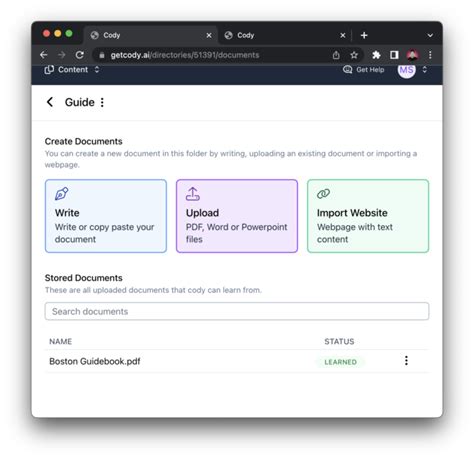474x459 pixels.
Task: Click Get Help chat link
Action: 364,70
